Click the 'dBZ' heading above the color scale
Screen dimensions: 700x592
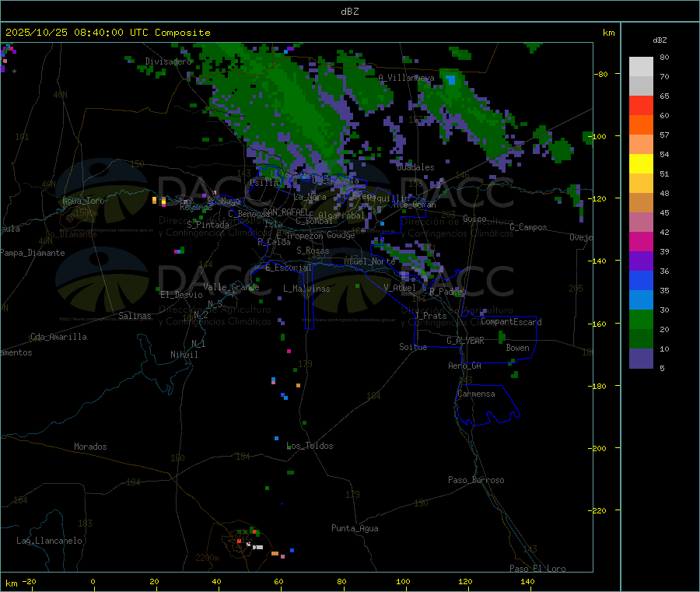[x=660, y=40]
